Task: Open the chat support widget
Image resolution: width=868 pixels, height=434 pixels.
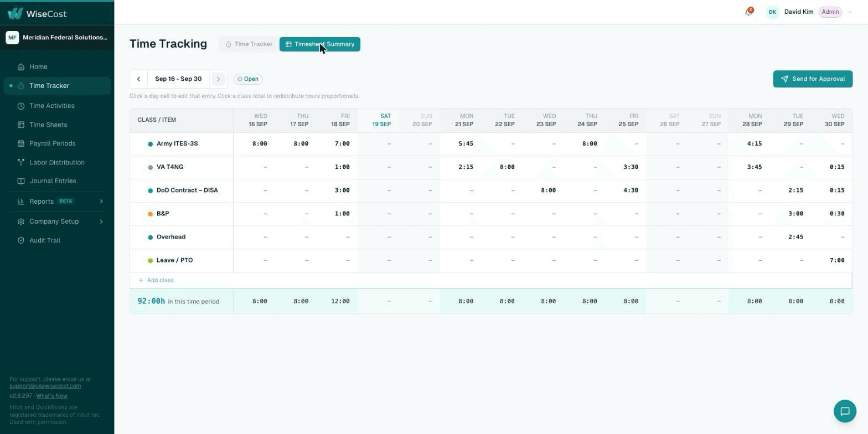Action: click(x=845, y=411)
